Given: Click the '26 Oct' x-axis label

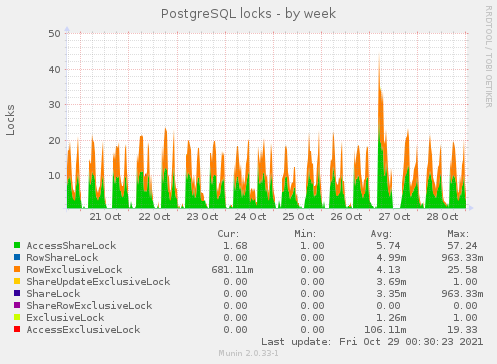Looking at the screenshot, I should (x=346, y=217).
